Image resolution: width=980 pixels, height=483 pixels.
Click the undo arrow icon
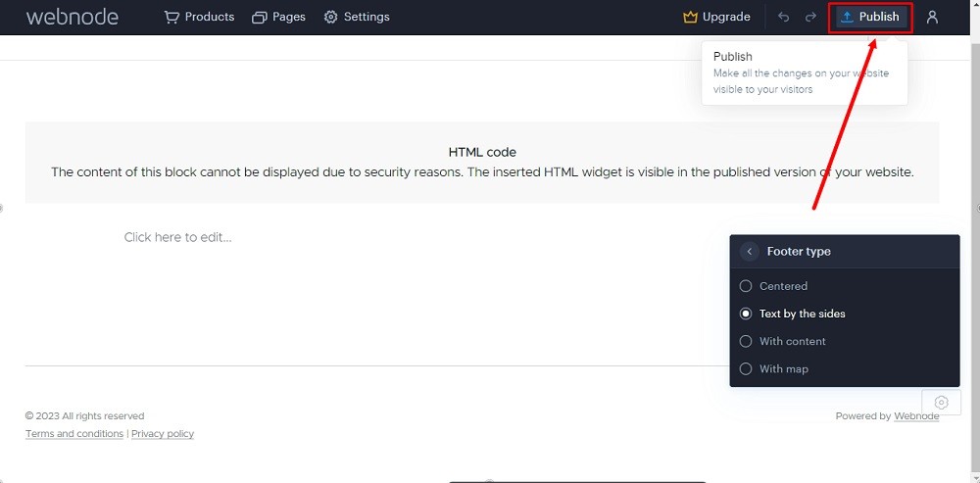click(x=784, y=17)
